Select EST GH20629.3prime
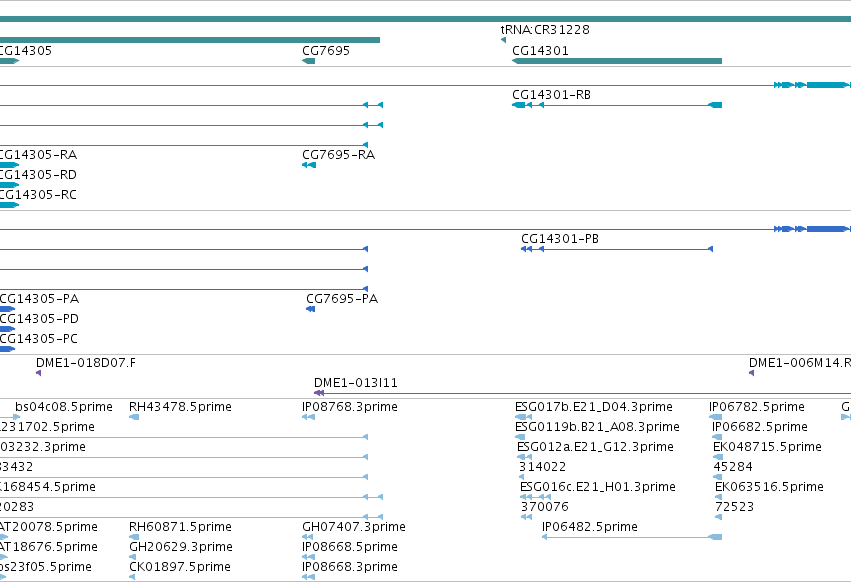This screenshot has height=582, width=851. 181,547
